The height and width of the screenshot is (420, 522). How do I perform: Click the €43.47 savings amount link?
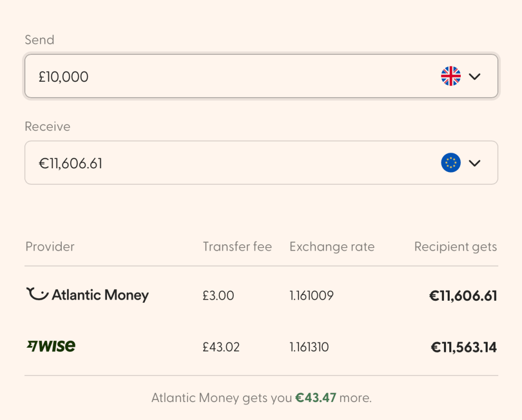coord(315,398)
